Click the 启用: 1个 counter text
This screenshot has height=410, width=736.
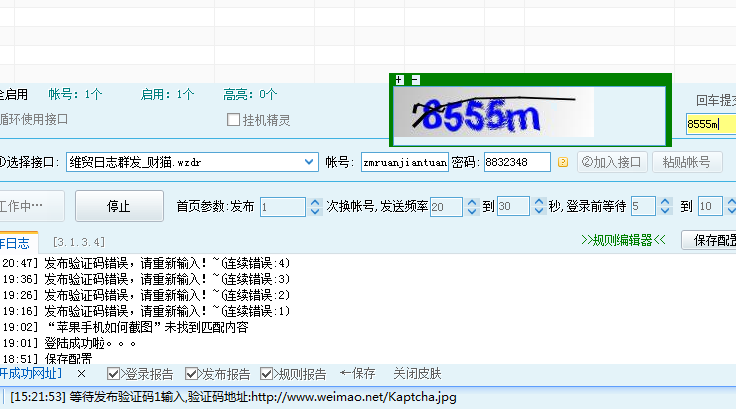coord(167,94)
